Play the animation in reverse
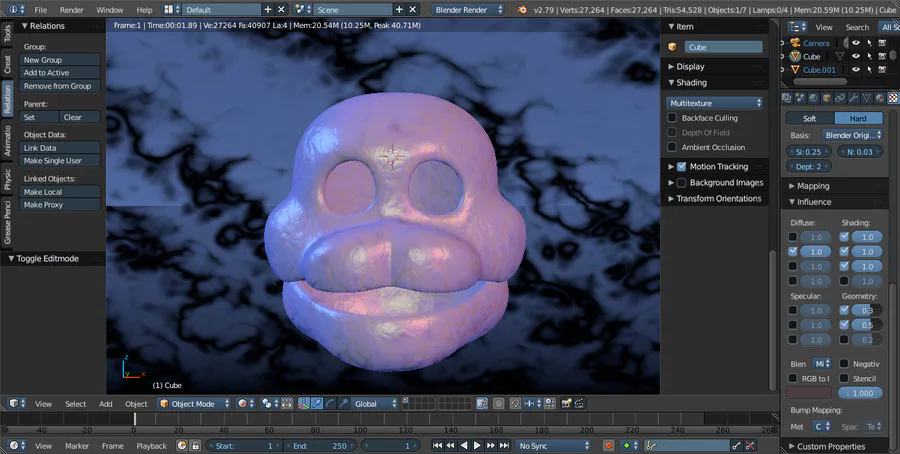Screen dimensions: 900x454 click(x=464, y=445)
